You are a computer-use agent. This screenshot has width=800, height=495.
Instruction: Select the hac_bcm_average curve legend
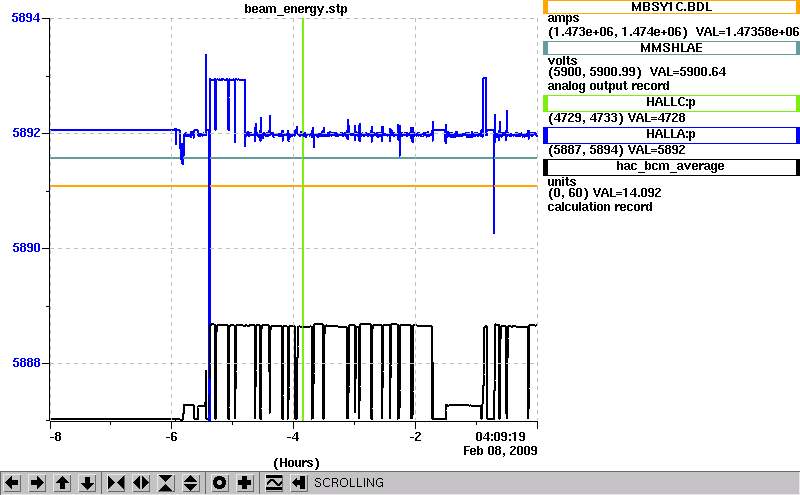(671, 167)
